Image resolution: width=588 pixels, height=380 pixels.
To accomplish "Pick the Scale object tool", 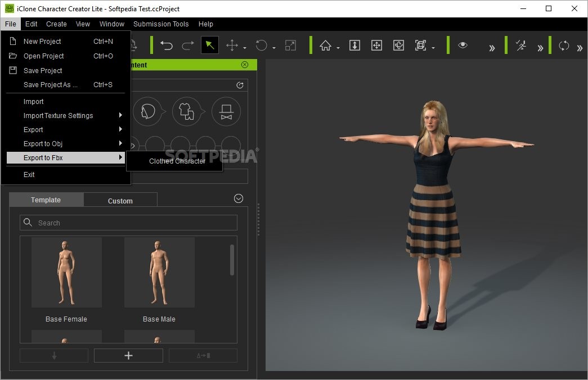I will pyautogui.click(x=291, y=46).
